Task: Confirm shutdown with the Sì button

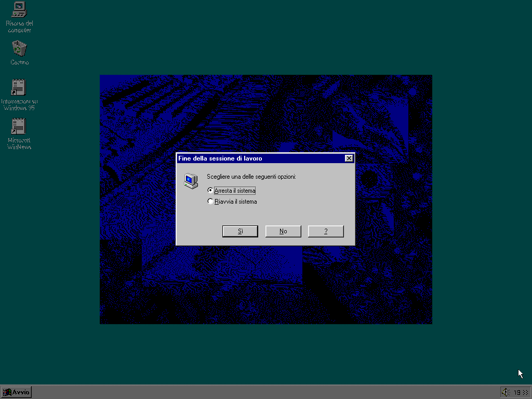Action: pyautogui.click(x=240, y=231)
